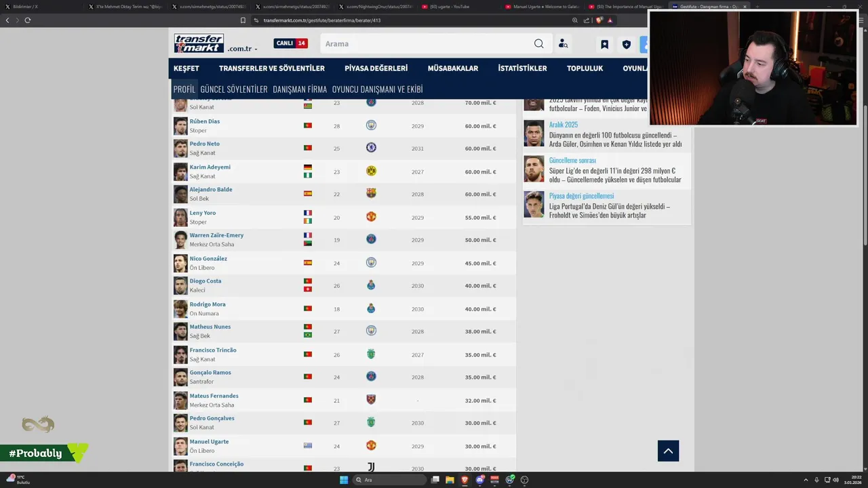Viewport: 868px width, 488px height.
Task: Open Karim Adeyemi player link
Action: point(210,167)
